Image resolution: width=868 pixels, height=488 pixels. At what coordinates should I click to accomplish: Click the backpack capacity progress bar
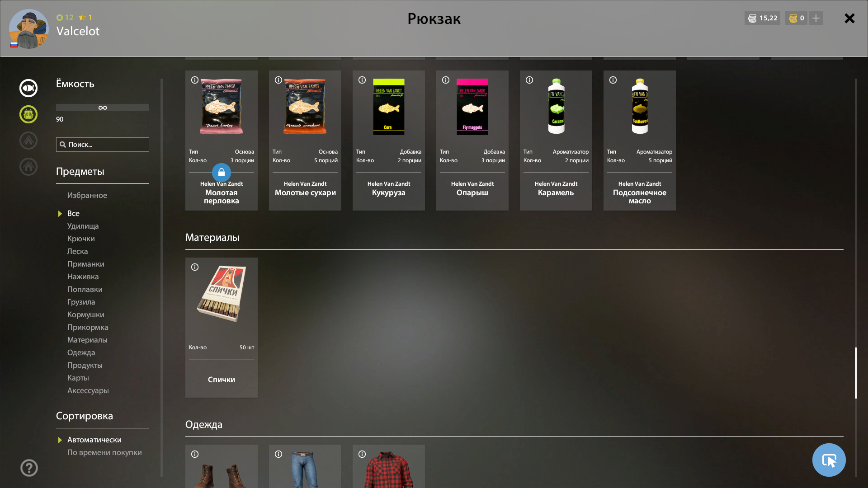103,108
